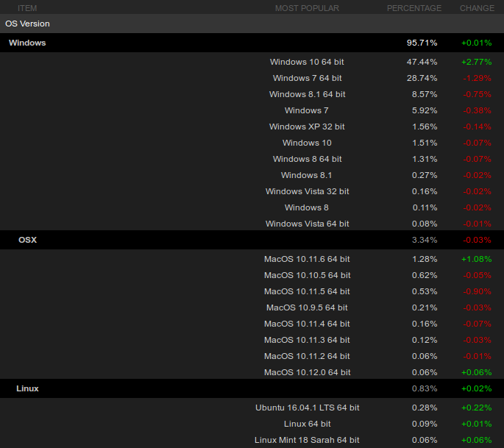Click the Linux total 0.83% value
This screenshot has width=504, height=448.
pos(425,388)
